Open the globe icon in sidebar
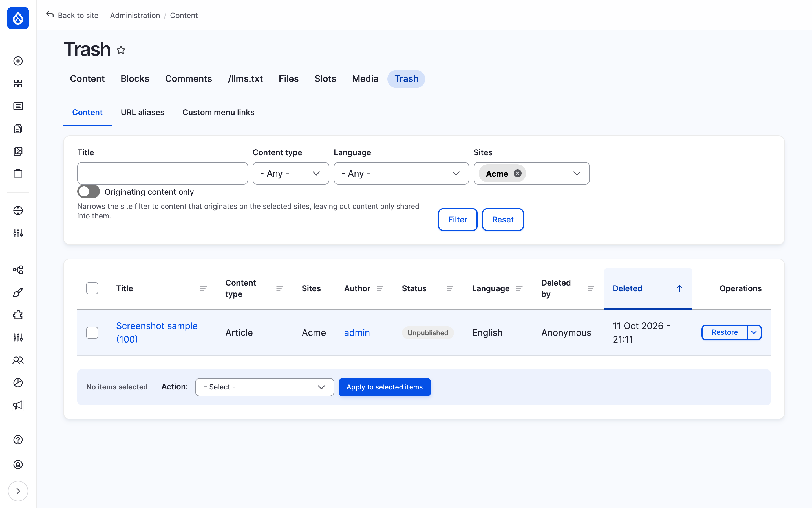 pyautogui.click(x=18, y=211)
